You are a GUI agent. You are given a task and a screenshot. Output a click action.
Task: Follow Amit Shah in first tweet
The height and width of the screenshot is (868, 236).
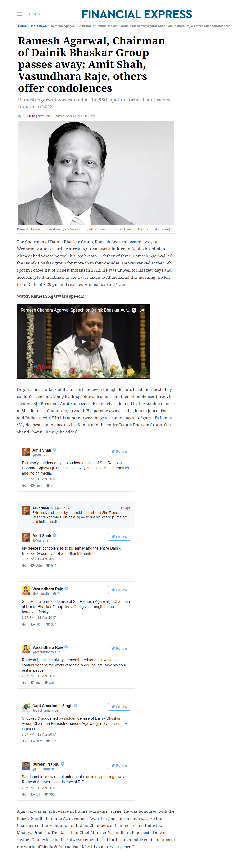point(119,451)
